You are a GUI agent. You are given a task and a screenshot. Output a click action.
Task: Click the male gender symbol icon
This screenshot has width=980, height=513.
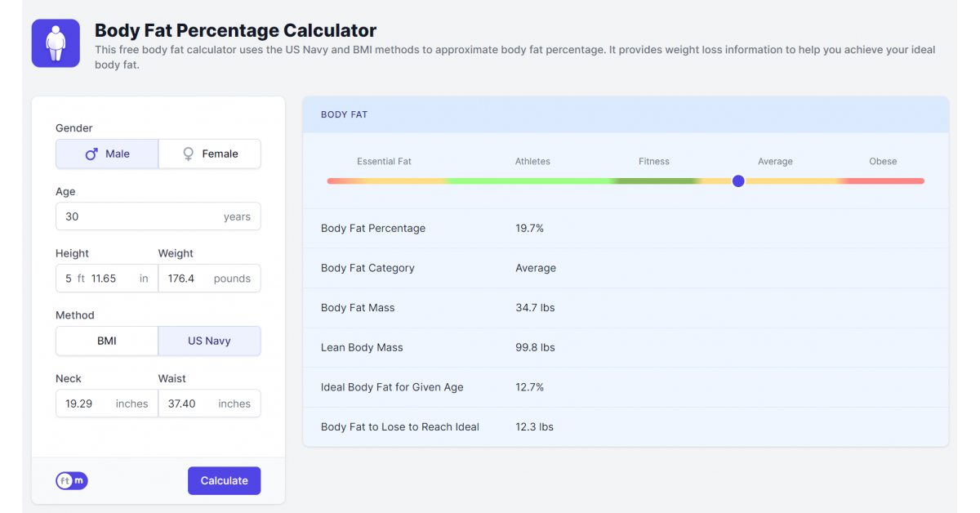[x=91, y=154]
